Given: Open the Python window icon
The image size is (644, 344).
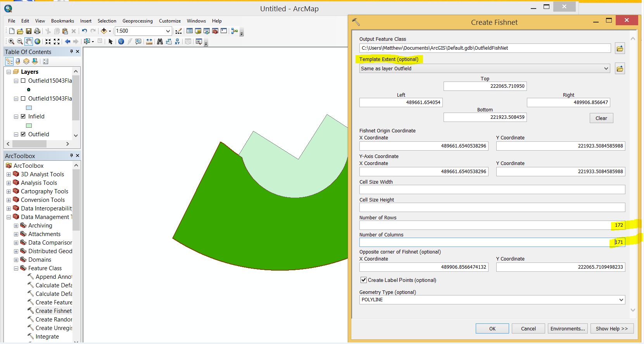Looking at the screenshot, I should coord(224,31).
